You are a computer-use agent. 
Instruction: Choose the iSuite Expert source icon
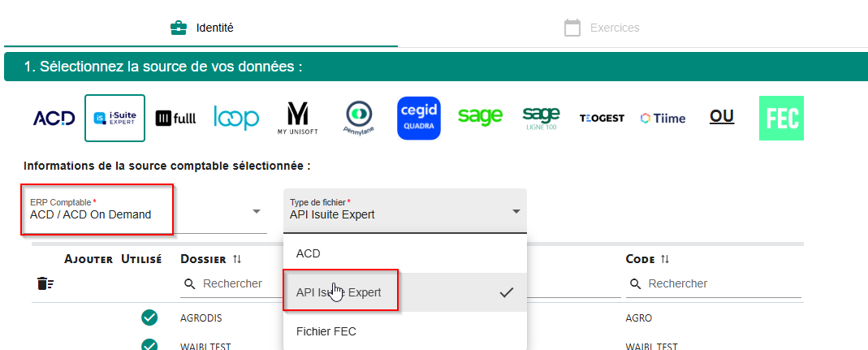click(114, 118)
